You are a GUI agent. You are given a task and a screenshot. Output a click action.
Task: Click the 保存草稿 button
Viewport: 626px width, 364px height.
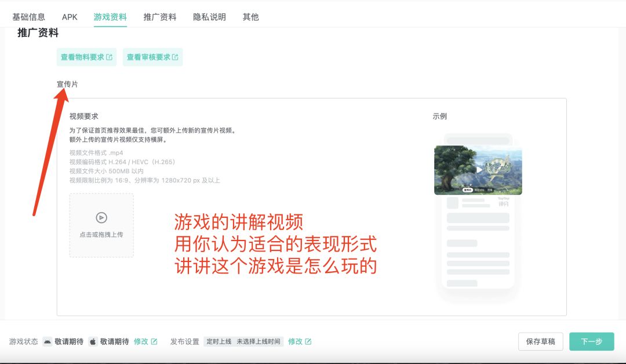tap(541, 341)
